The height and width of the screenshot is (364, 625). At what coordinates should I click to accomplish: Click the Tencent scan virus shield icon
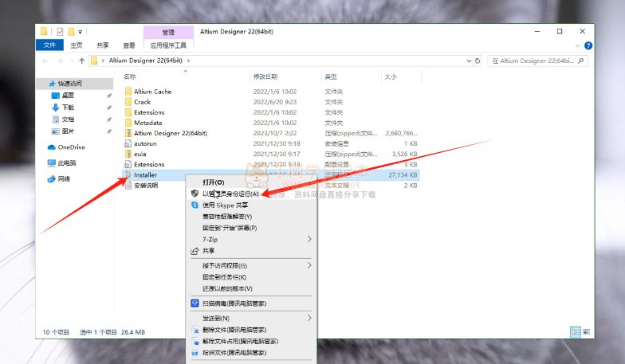pos(195,303)
